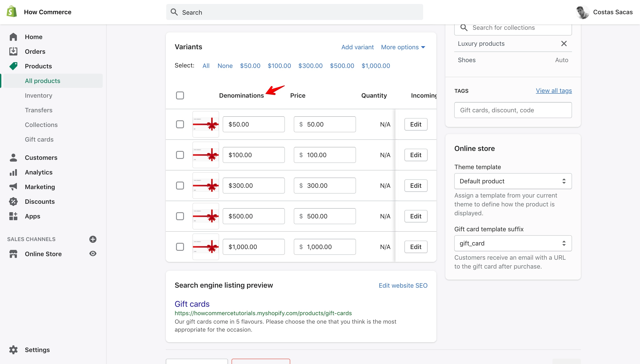The height and width of the screenshot is (364, 640).
Task: Remove Luxury products collection
Action: coord(564,44)
